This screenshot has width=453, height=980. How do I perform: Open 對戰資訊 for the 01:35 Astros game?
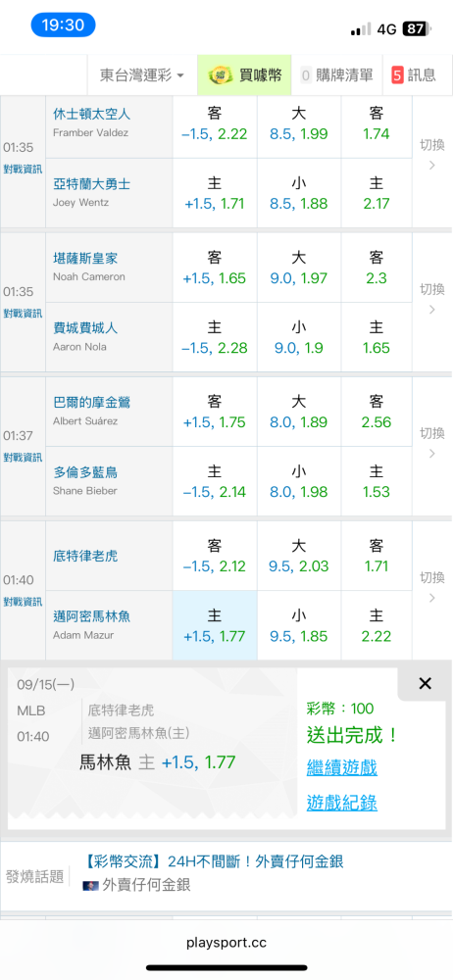pos(23,169)
